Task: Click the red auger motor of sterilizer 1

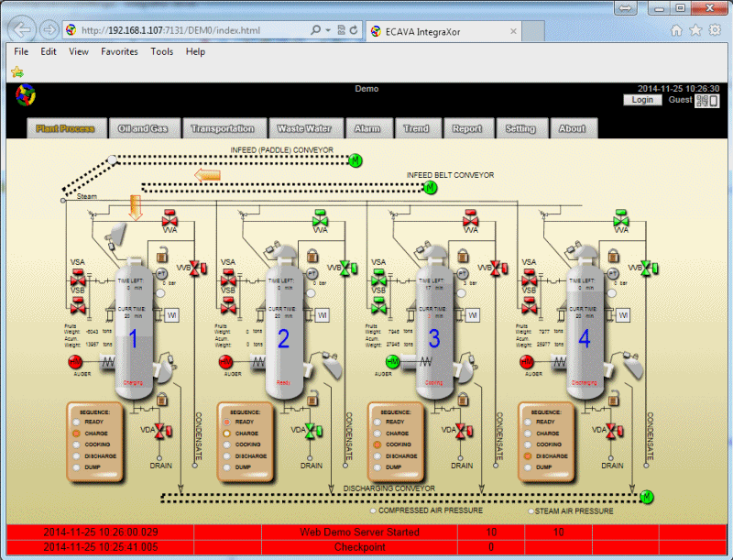Action: (x=76, y=363)
